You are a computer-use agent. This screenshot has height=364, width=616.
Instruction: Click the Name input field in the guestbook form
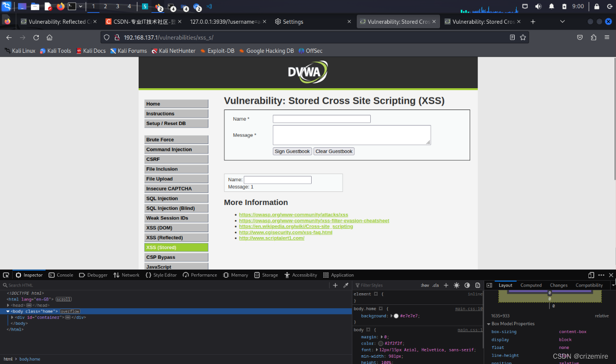click(x=321, y=119)
